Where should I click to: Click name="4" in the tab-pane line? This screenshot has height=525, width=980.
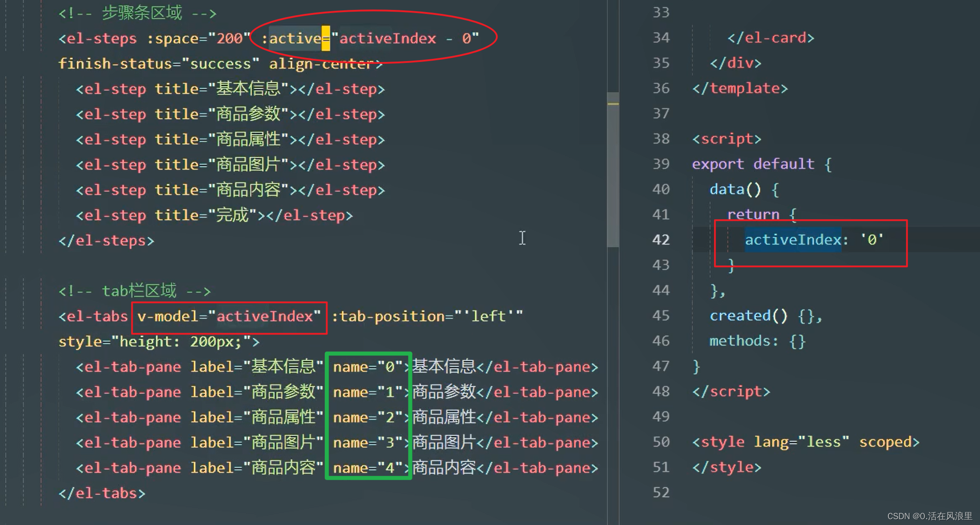coord(367,468)
